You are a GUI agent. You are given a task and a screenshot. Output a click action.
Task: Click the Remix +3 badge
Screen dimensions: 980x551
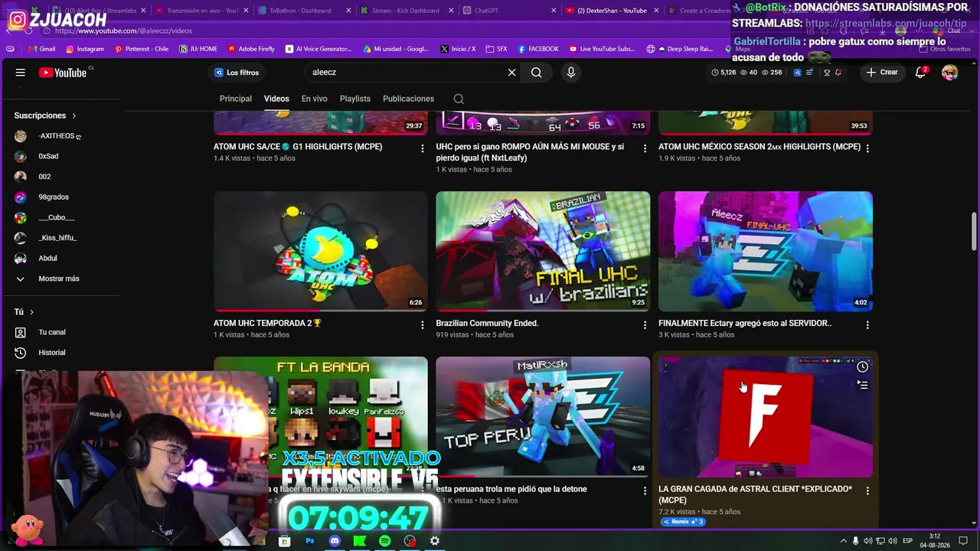point(683,522)
